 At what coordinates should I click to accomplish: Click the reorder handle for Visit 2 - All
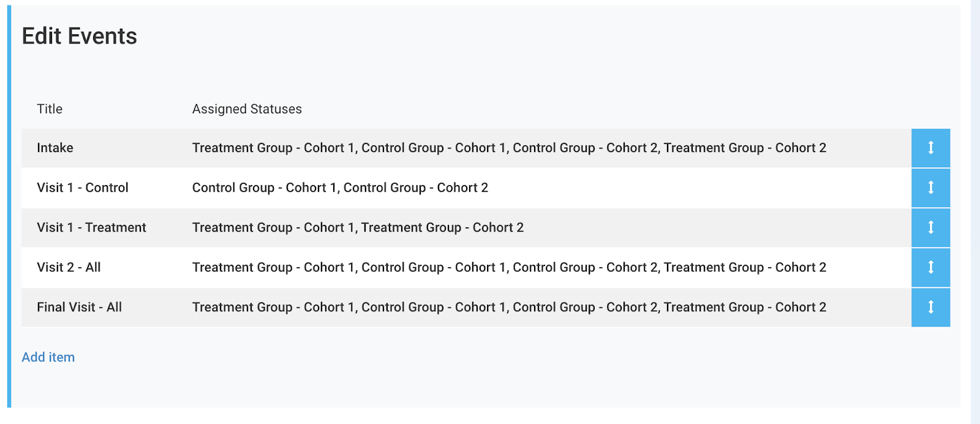pos(930,267)
